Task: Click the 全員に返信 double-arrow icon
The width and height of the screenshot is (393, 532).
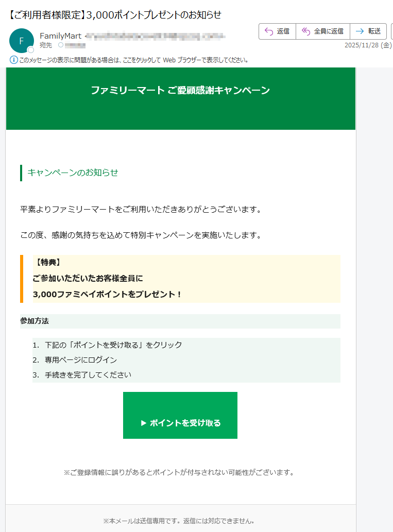Action: click(x=306, y=31)
